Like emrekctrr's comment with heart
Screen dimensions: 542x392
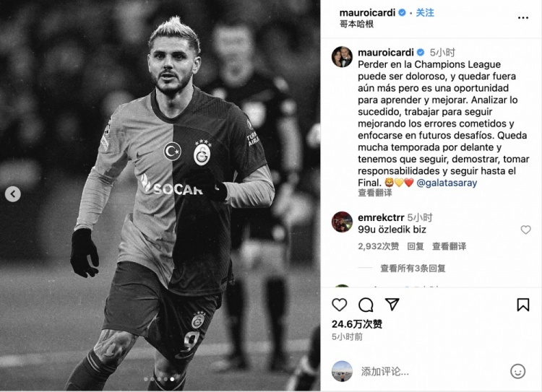[x=526, y=230]
